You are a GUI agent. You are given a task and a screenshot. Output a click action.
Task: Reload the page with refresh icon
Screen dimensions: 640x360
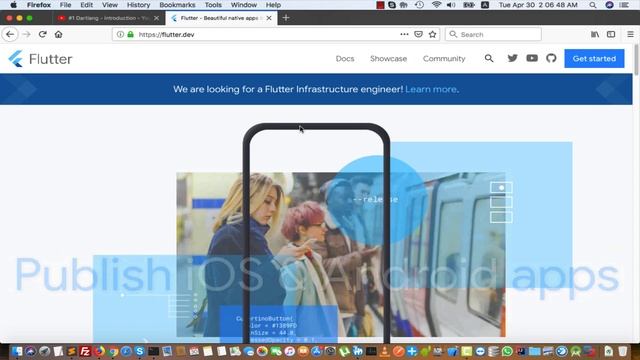[x=42, y=34]
